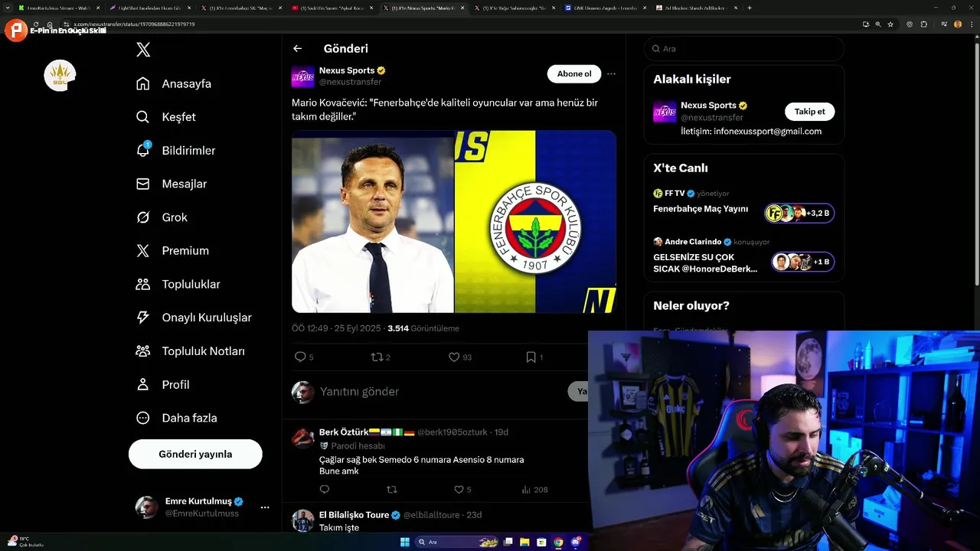Open El Bilalişko Toure's profile
This screenshot has height=551, width=980.
354,515
